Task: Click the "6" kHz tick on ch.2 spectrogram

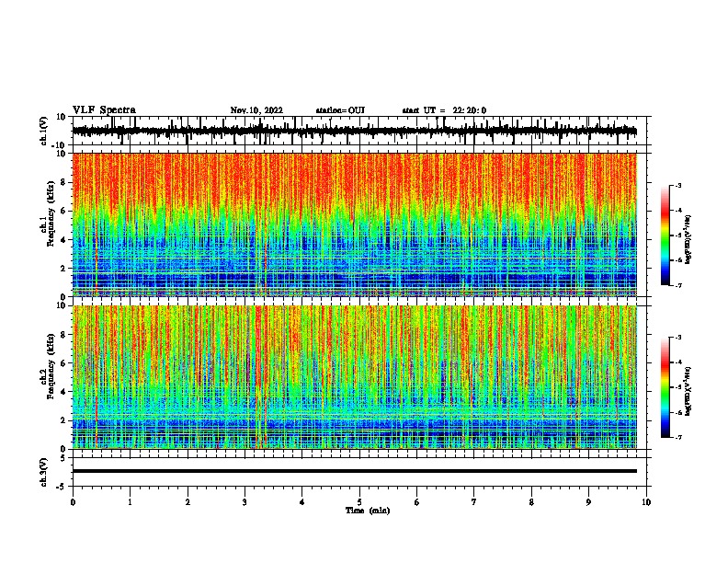Action: [x=63, y=363]
